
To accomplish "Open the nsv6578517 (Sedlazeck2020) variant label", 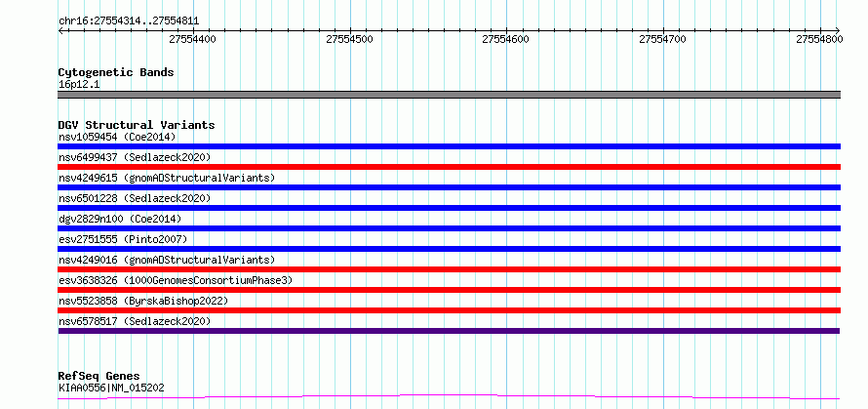I will pyautogui.click(x=135, y=321).
